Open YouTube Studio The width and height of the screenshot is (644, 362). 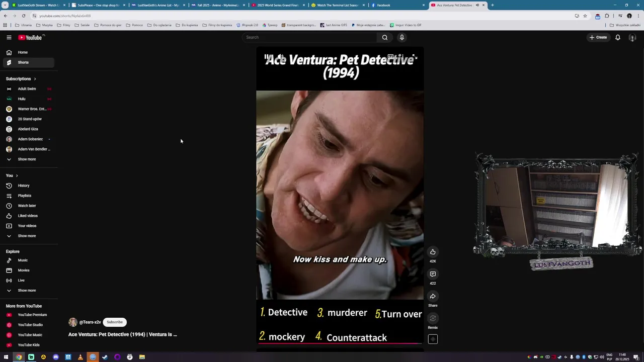tap(28, 325)
